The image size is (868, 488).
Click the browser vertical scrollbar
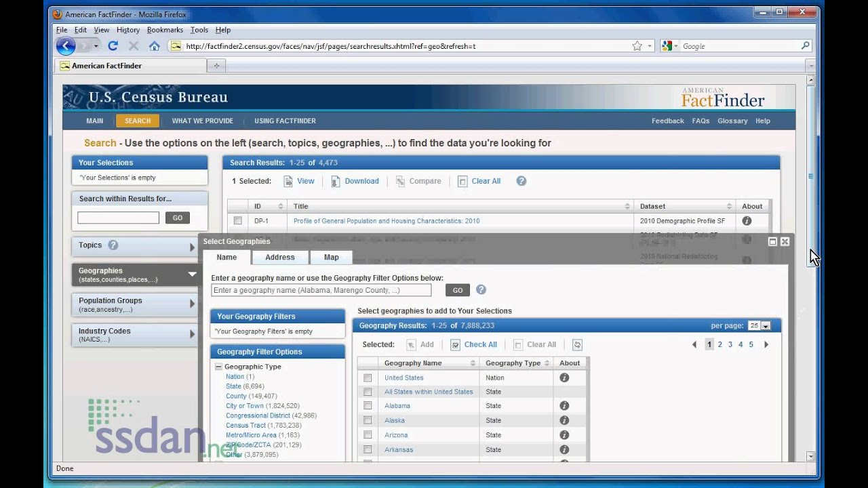point(810,176)
